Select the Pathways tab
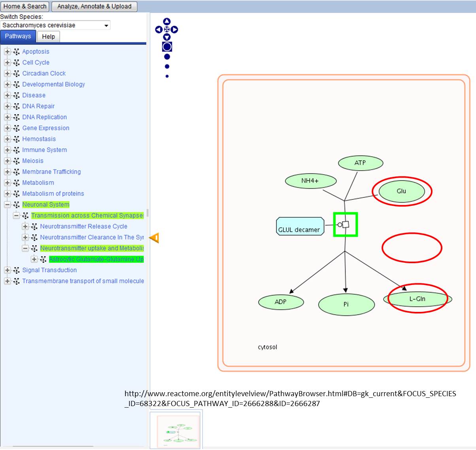Viewport: 476px width, 450px height. (x=18, y=36)
